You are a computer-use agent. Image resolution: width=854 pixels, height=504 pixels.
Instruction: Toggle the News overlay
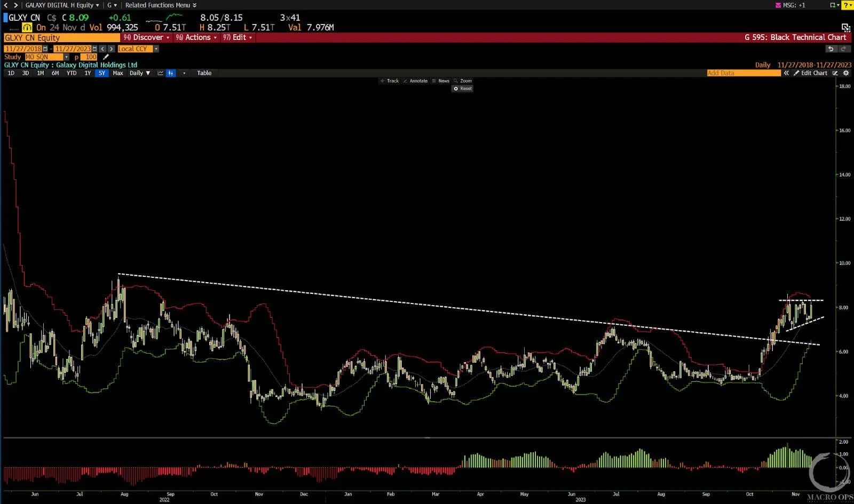[440, 81]
